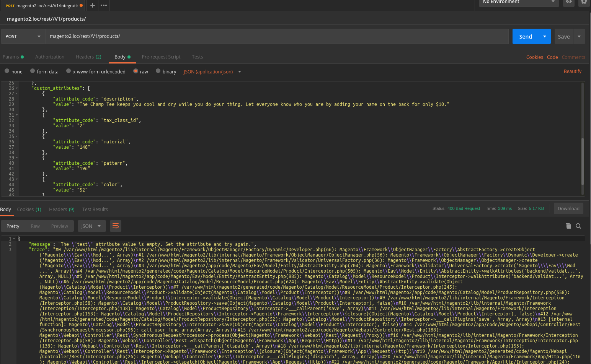Click the "color" attribute code line
Image resolution: width=591 pixels, height=364 pixels.
tap(88, 185)
